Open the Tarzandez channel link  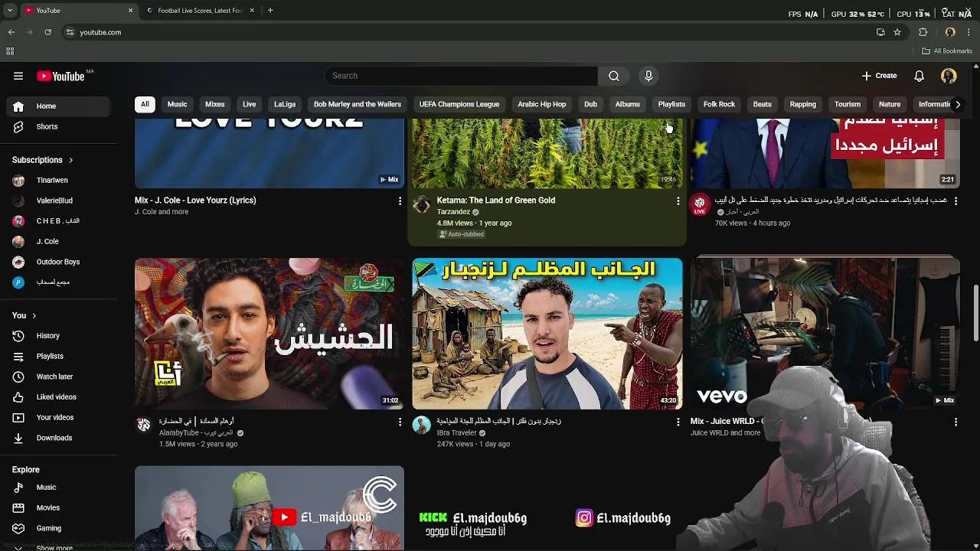(453, 212)
